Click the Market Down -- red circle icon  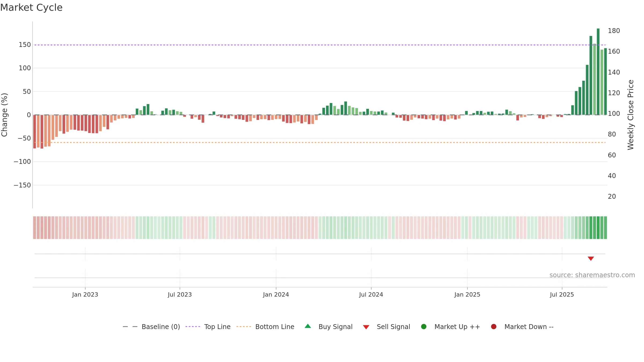coord(493,327)
